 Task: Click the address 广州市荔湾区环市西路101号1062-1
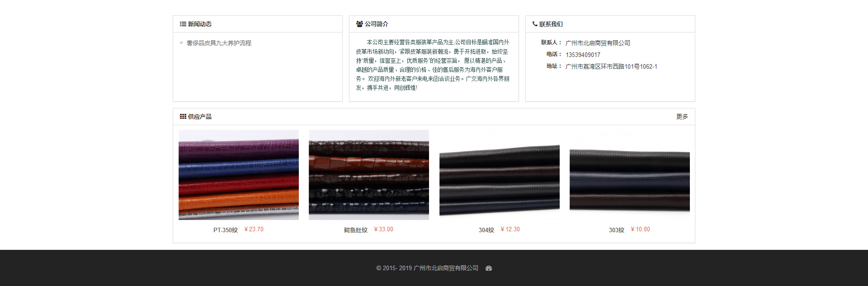tap(611, 66)
